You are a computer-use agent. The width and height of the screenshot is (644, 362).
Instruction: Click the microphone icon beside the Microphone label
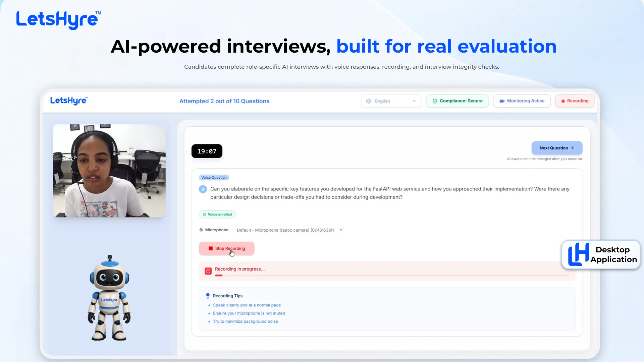[x=201, y=230]
